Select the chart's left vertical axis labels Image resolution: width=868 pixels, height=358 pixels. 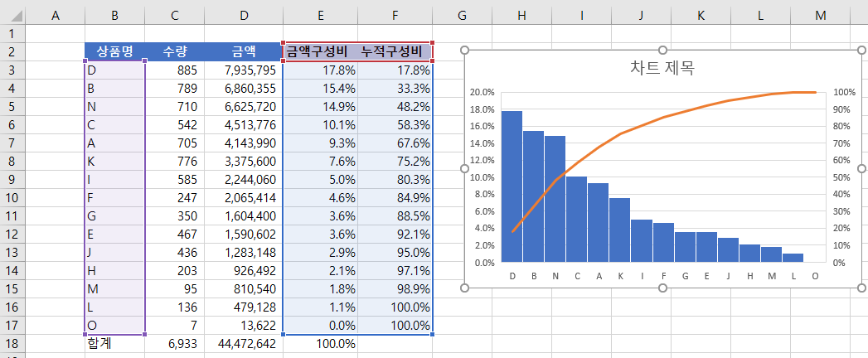click(482, 177)
